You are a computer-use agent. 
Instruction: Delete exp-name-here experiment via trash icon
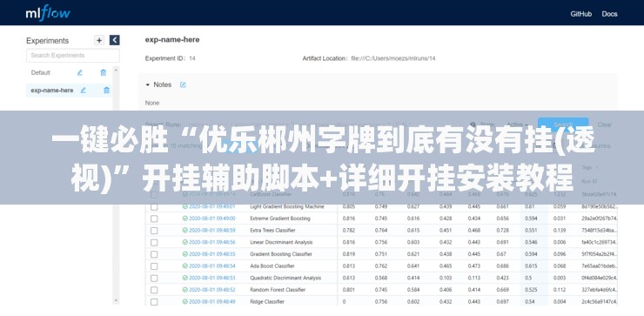coord(106,91)
